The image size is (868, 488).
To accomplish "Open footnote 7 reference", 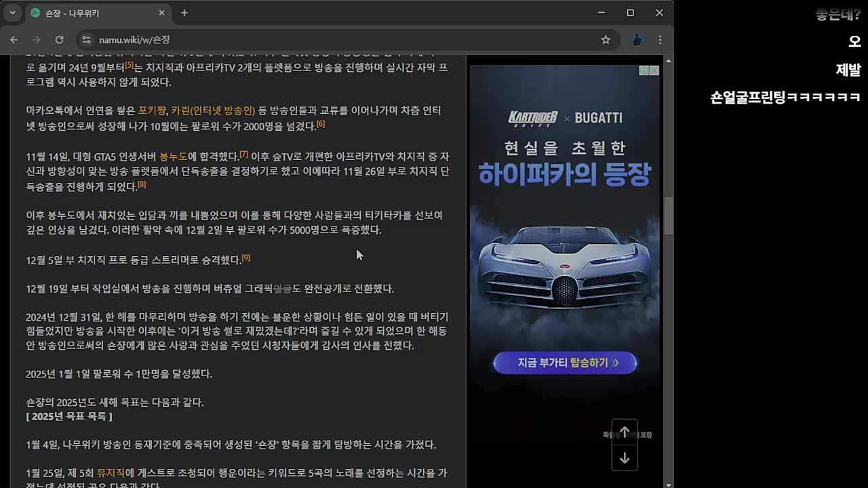I will (x=244, y=154).
